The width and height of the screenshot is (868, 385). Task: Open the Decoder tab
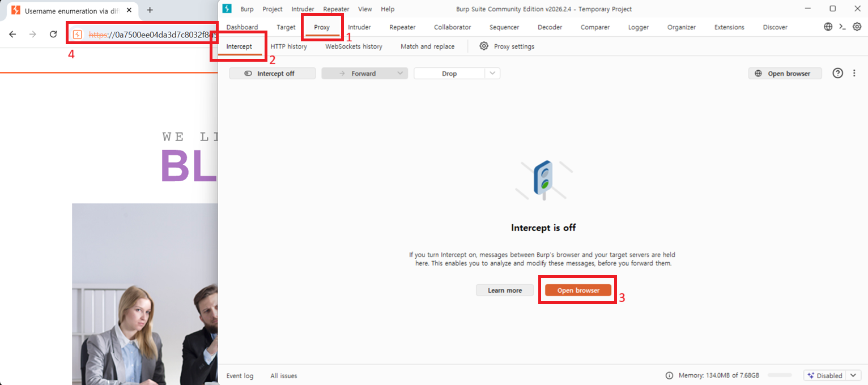coord(550,27)
